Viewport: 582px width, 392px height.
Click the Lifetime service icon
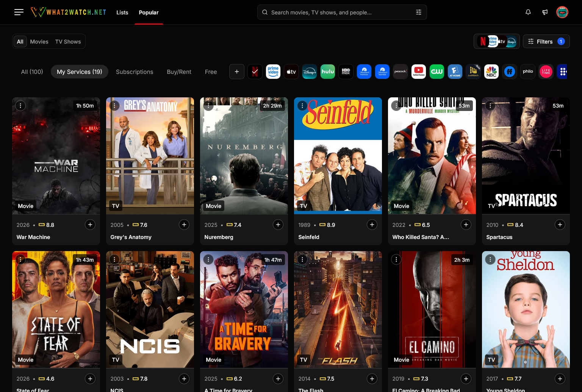point(546,72)
